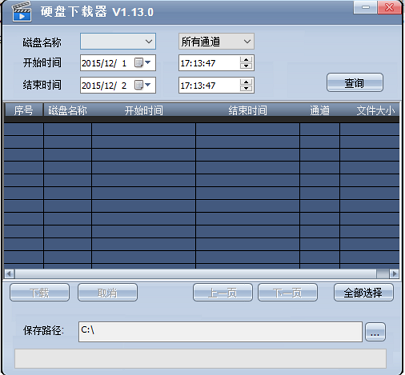Screen dimensions: 405x375
Task: Click the 全部选择 select all button
Action: pos(363,293)
